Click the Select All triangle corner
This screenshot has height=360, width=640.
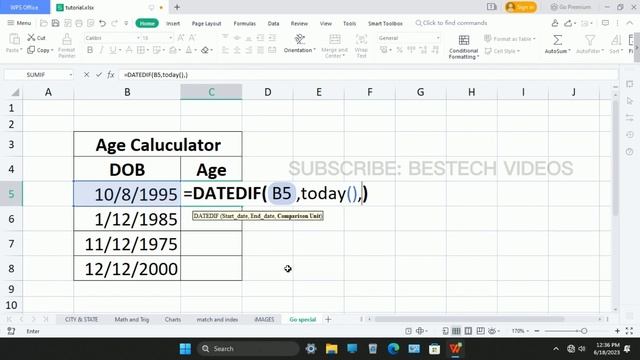(x=15, y=93)
